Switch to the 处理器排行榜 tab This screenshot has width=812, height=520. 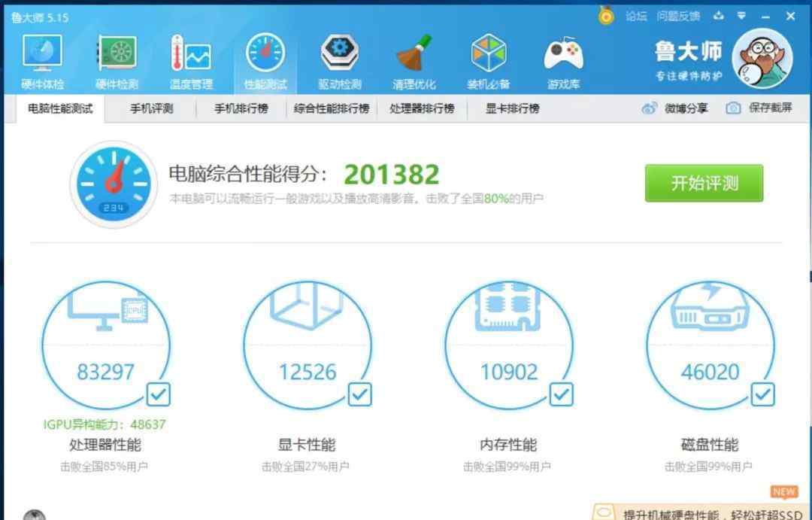[422, 109]
